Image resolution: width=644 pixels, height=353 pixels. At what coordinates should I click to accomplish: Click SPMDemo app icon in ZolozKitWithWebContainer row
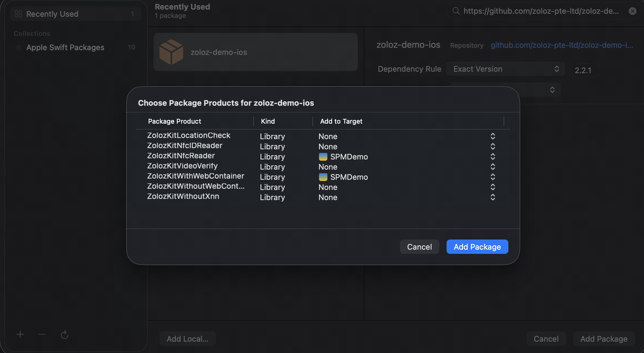click(323, 177)
